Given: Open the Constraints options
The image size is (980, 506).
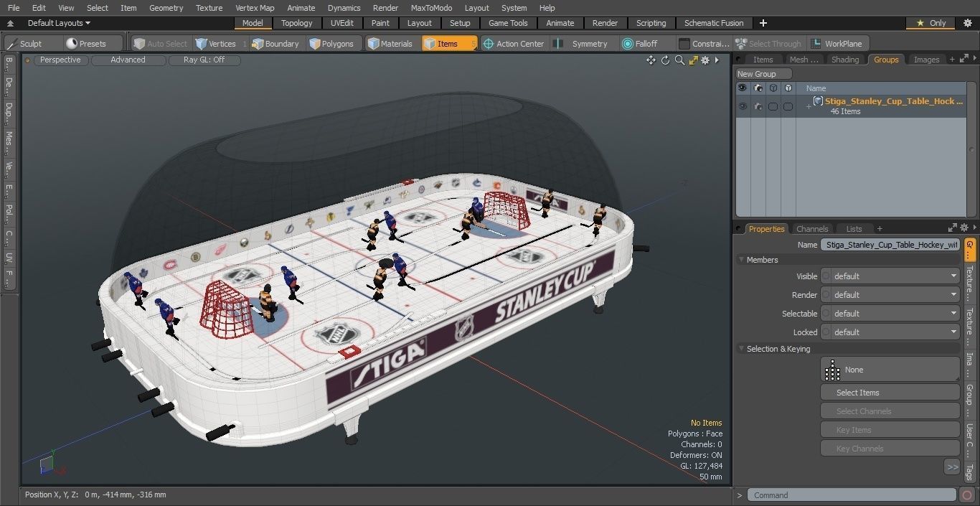Looking at the screenshot, I should pos(704,44).
